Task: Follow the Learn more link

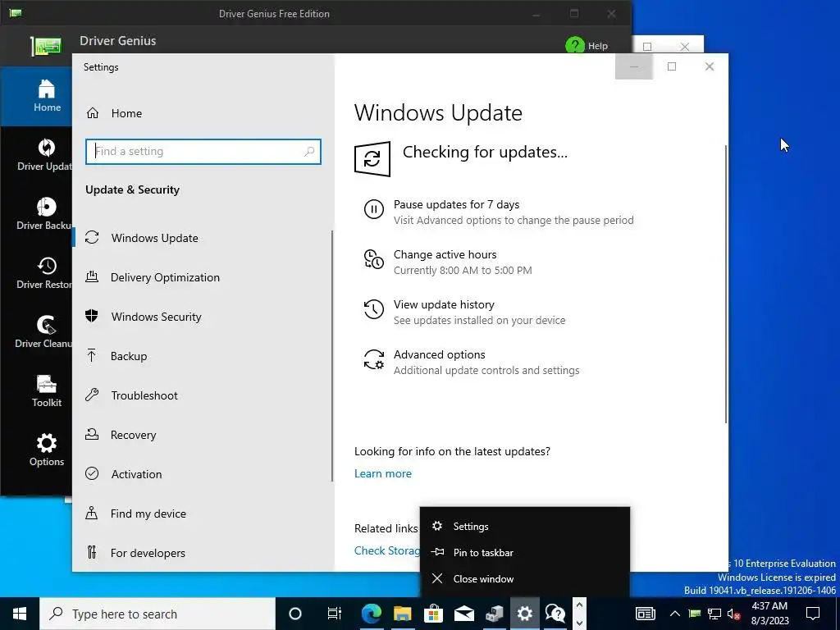Action: point(382,473)
